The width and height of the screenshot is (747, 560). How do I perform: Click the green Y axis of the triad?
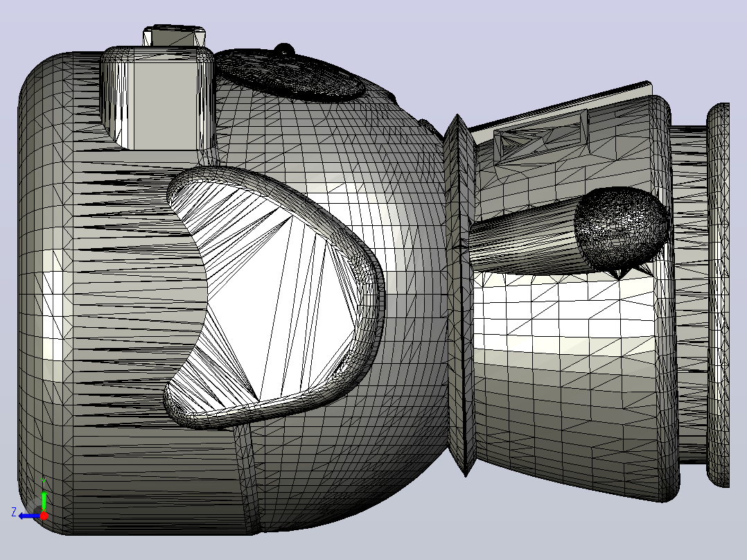click(x=44, y=501)
